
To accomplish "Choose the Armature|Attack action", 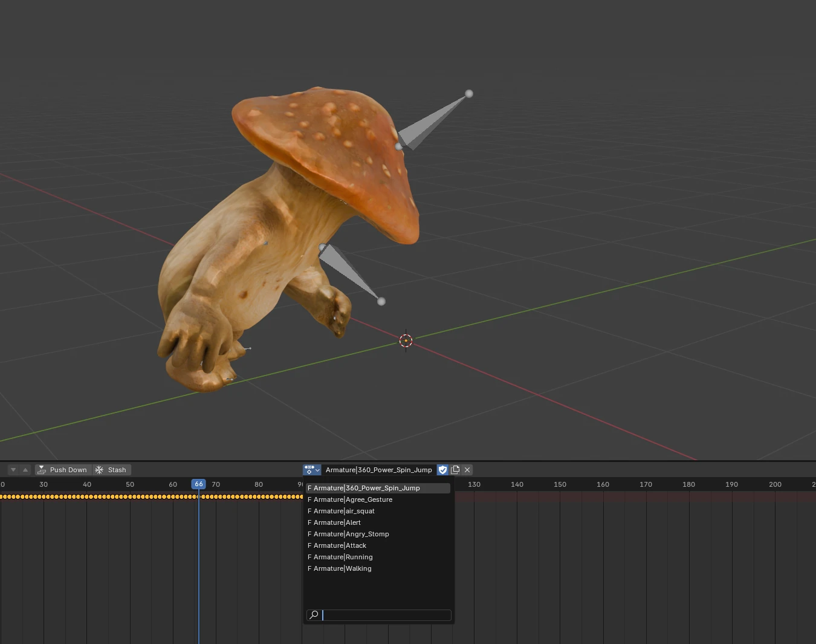I will (x=378, y=545).
